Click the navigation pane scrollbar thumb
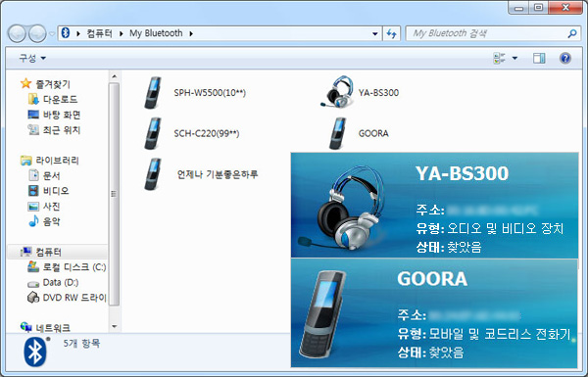The height and width of the screenshot is (377, 588). 115,194
